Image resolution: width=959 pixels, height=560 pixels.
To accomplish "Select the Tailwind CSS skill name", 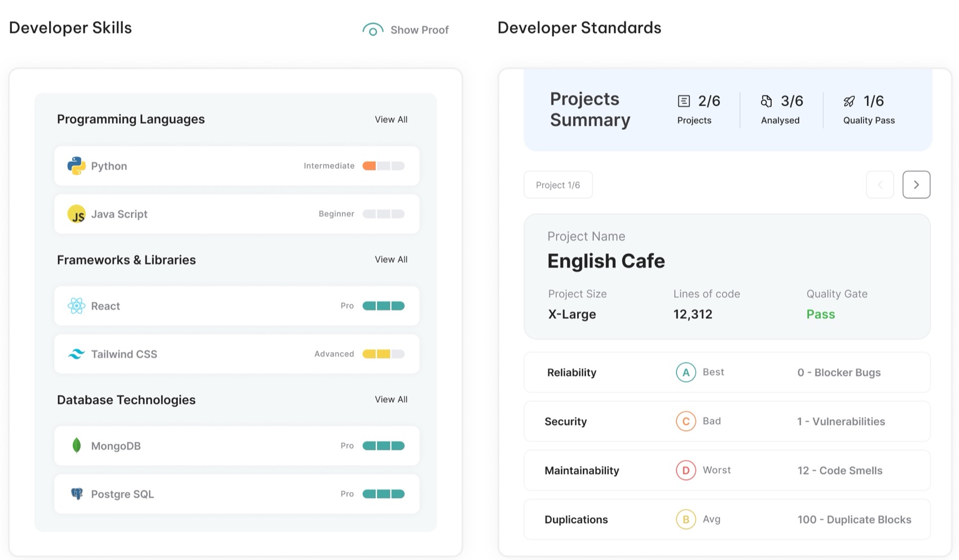I will pos(124,354).
